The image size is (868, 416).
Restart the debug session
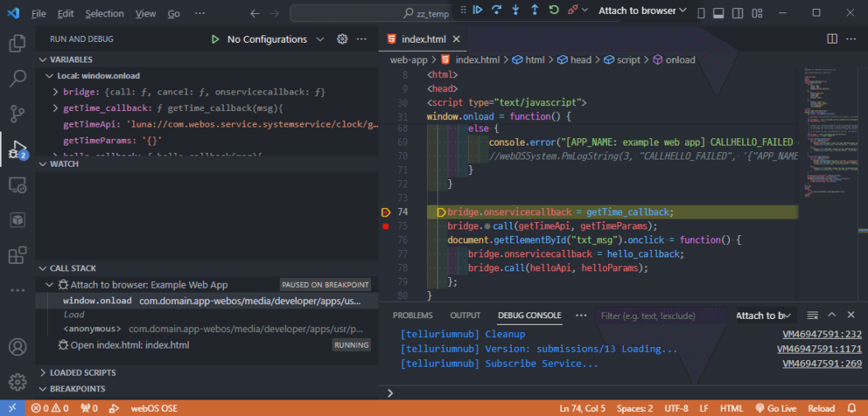pos(554,10)
